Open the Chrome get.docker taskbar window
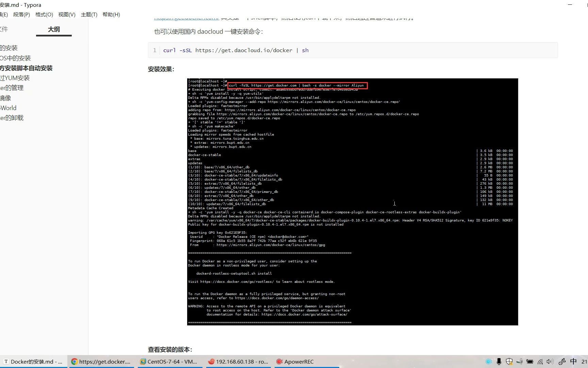Image resolution: width=588 pixels, height=368 pixels. [x=101, y=362]
